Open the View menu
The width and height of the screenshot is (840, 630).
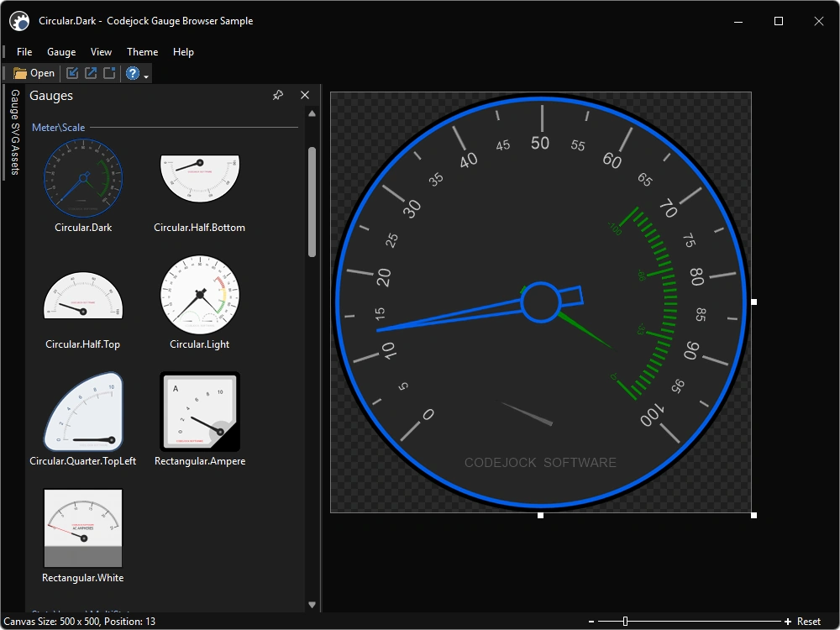click(x=101, y=52)
